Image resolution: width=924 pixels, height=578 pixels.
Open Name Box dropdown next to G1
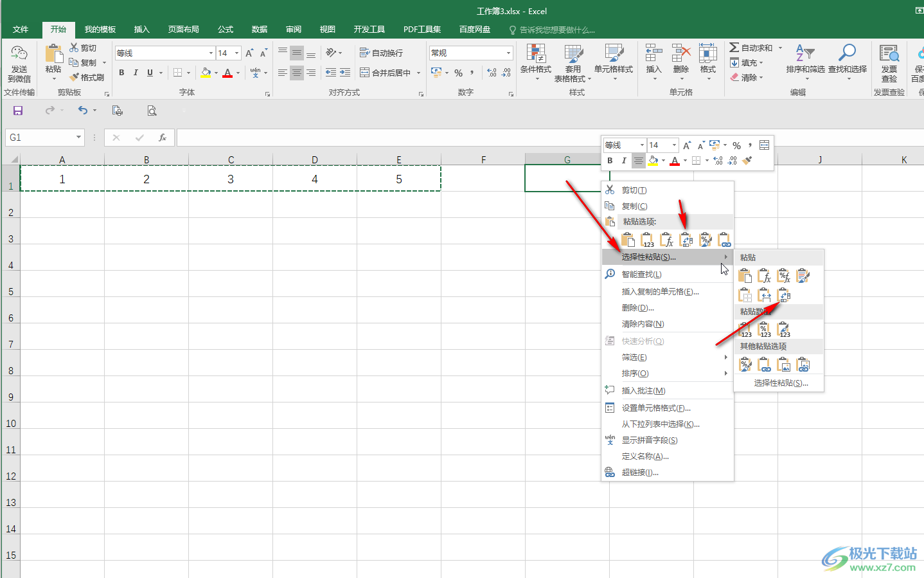pos(78,138)
